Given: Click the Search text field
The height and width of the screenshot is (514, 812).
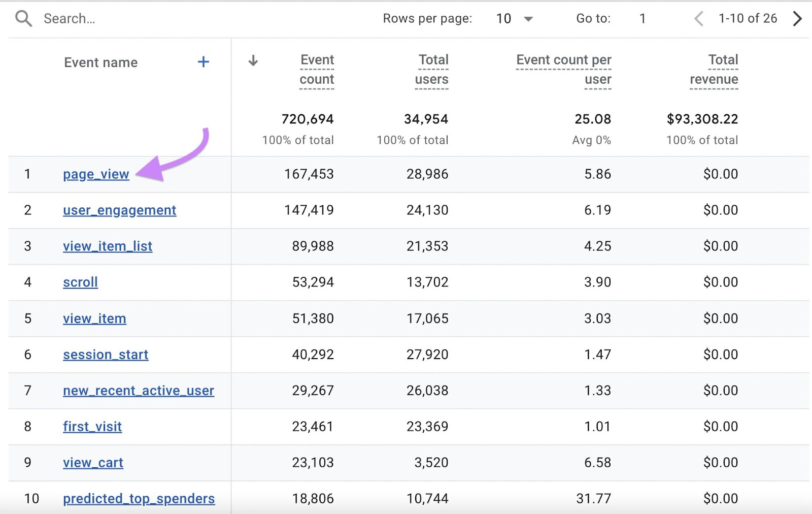Looking at the screenshot, I should [152, 19].
